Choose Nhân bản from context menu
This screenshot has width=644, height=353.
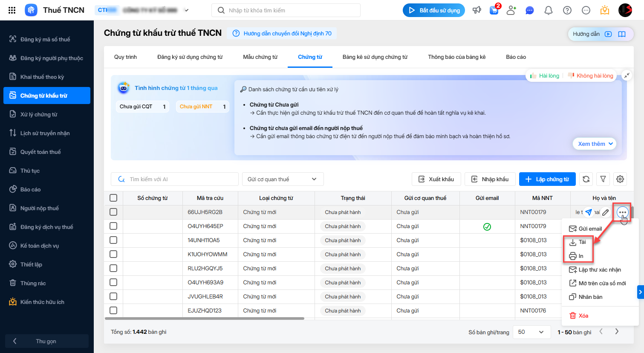pyautogui.click(x=590, y=297)
